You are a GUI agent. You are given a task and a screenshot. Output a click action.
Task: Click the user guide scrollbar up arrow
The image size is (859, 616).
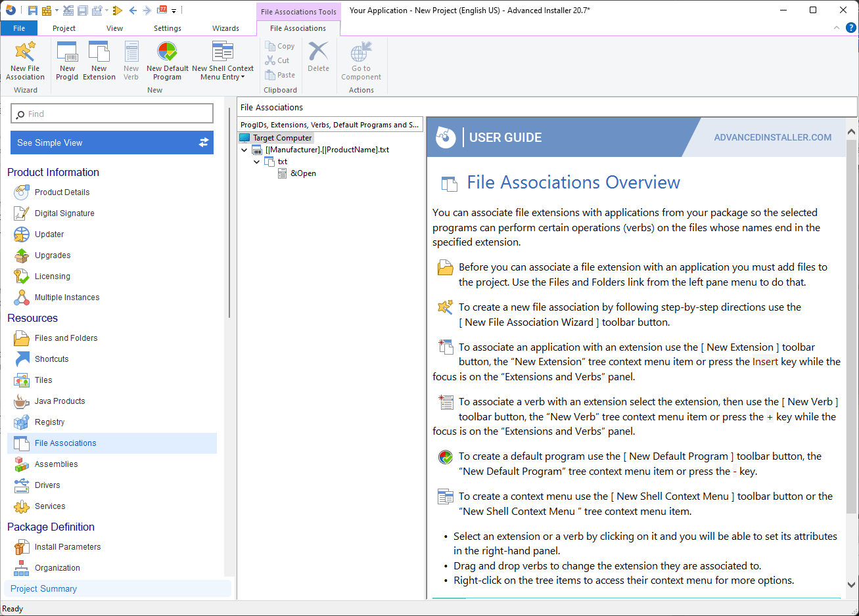(852, 132)
